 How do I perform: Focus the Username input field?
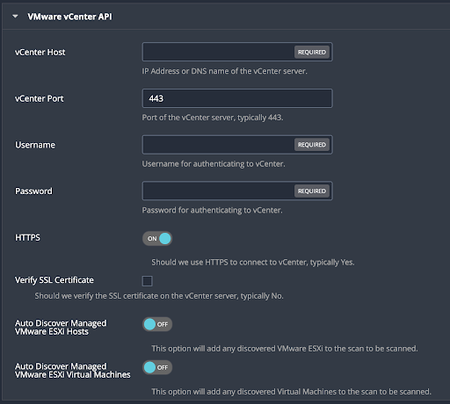click(237, 145)
